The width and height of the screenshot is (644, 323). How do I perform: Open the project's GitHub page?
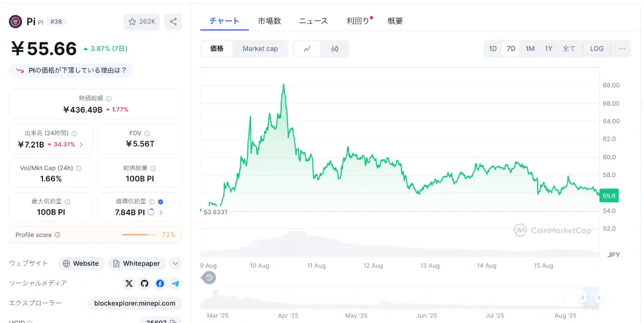tap(144, 283)
